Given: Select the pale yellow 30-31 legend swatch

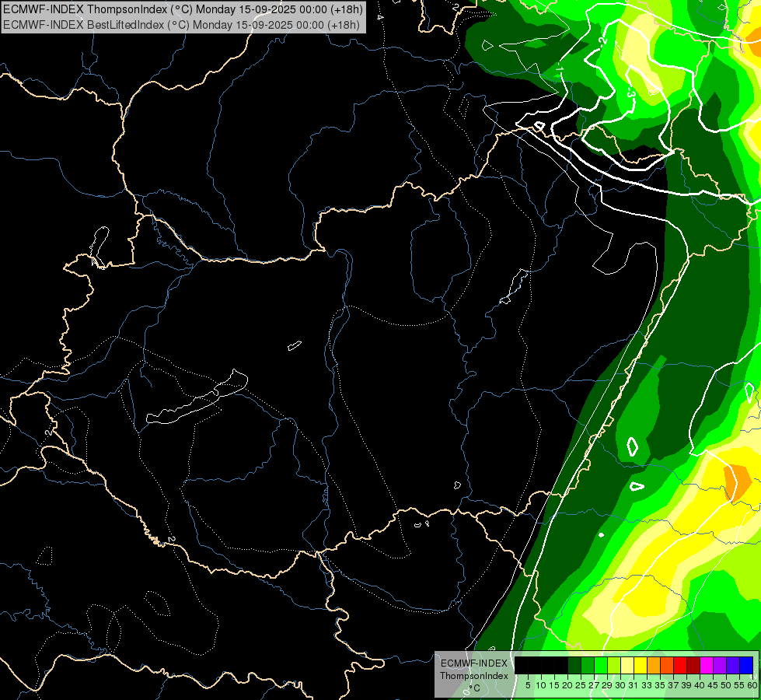Looking at the screenshot, I should [x=627, y=665].
